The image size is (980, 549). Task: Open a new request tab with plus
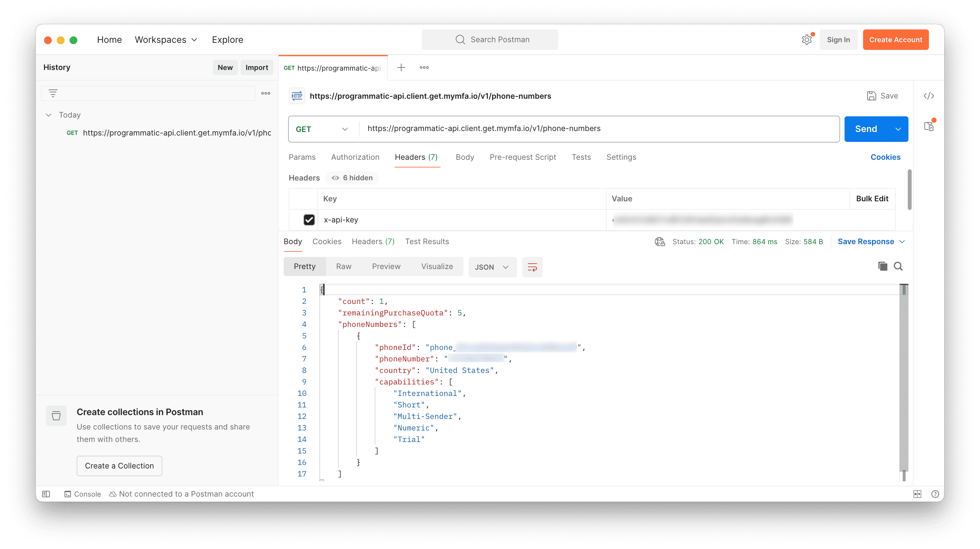pyautogui.click(x=401, y=67)
